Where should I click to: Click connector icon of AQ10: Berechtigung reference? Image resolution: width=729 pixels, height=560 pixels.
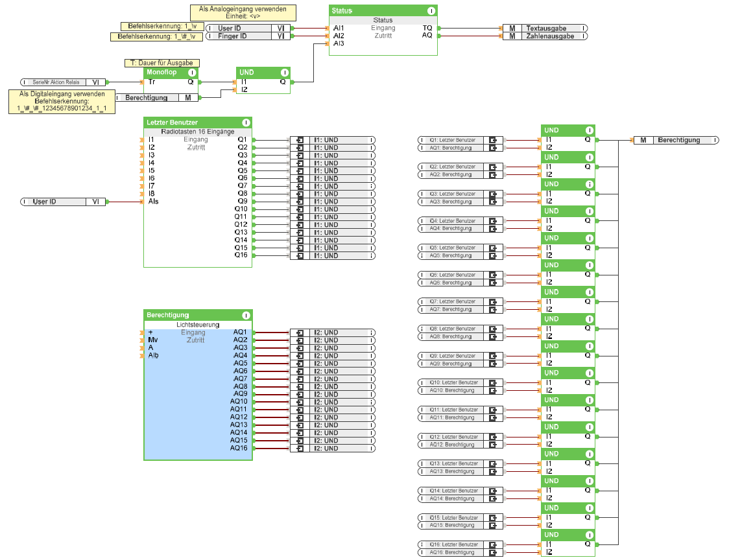[494, 390]
